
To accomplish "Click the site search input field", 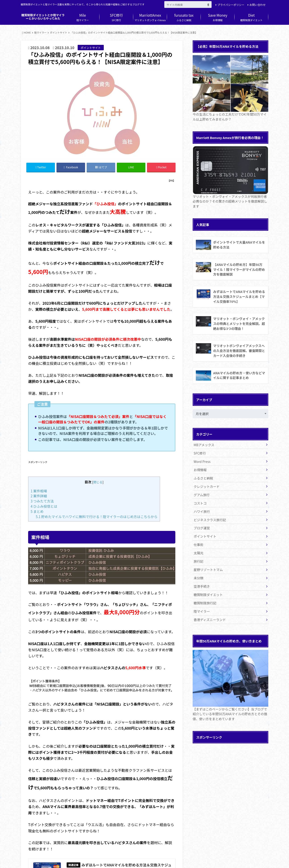I will click(185, 5).
